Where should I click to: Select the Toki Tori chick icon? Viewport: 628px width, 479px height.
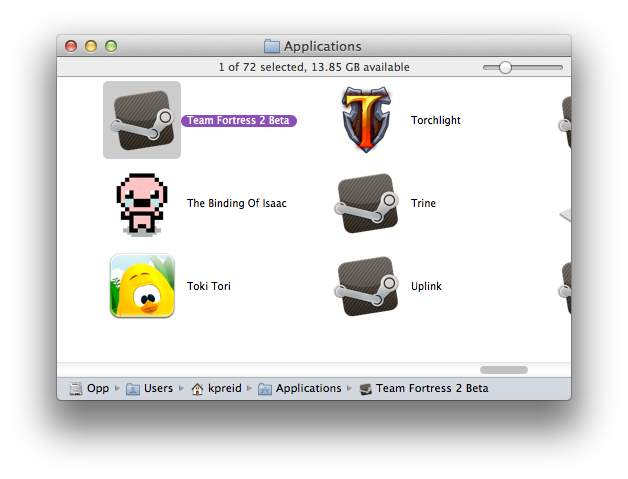click(142, 286)
